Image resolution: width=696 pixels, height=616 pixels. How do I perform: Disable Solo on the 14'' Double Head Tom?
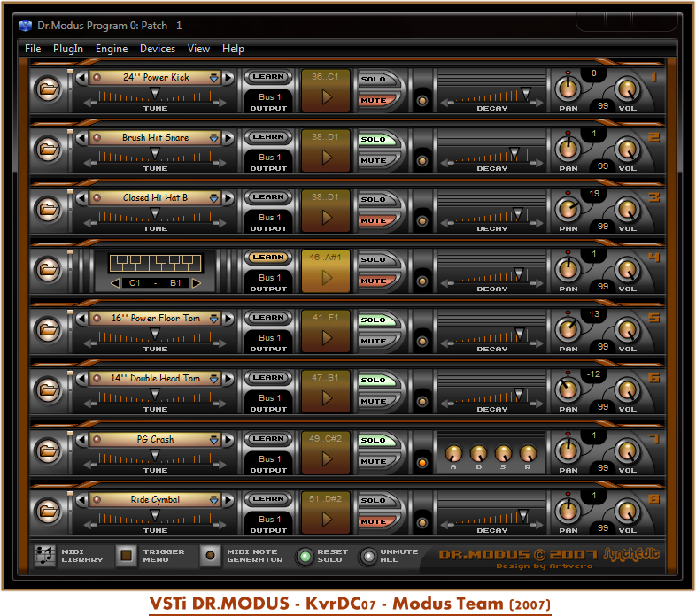(x=374, y=380)
